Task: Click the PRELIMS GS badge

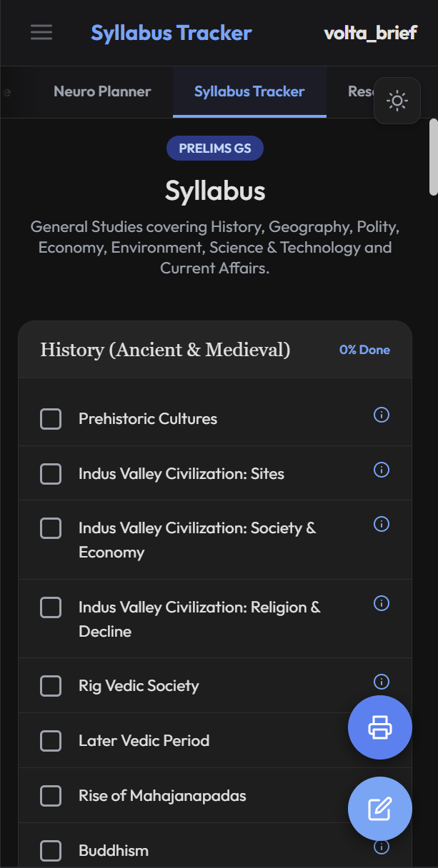Action: coord(215,148)
